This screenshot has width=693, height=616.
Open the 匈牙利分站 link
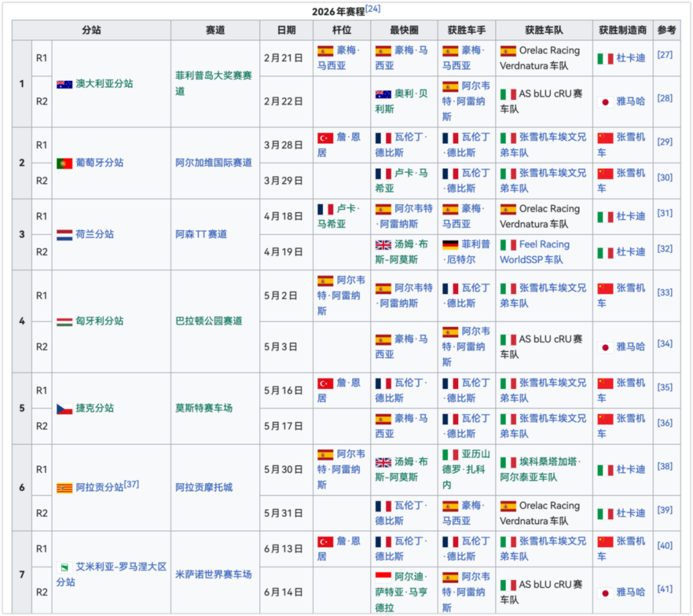point(100,321)
